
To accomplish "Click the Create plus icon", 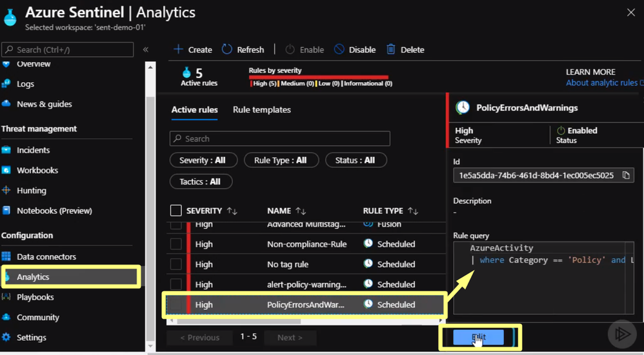I will [x=178, y=49].
